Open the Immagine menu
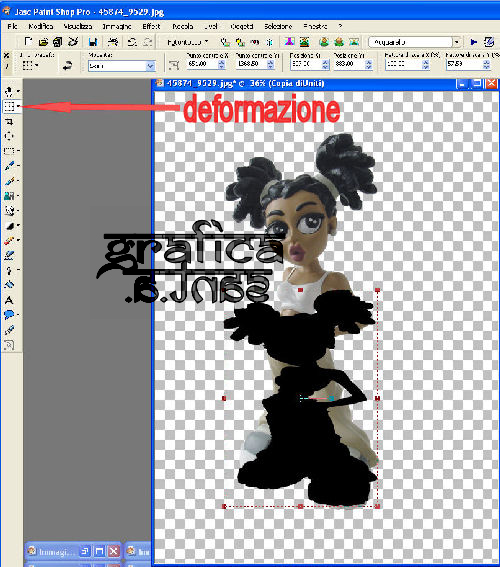500x567 pixels. point(116,26)
